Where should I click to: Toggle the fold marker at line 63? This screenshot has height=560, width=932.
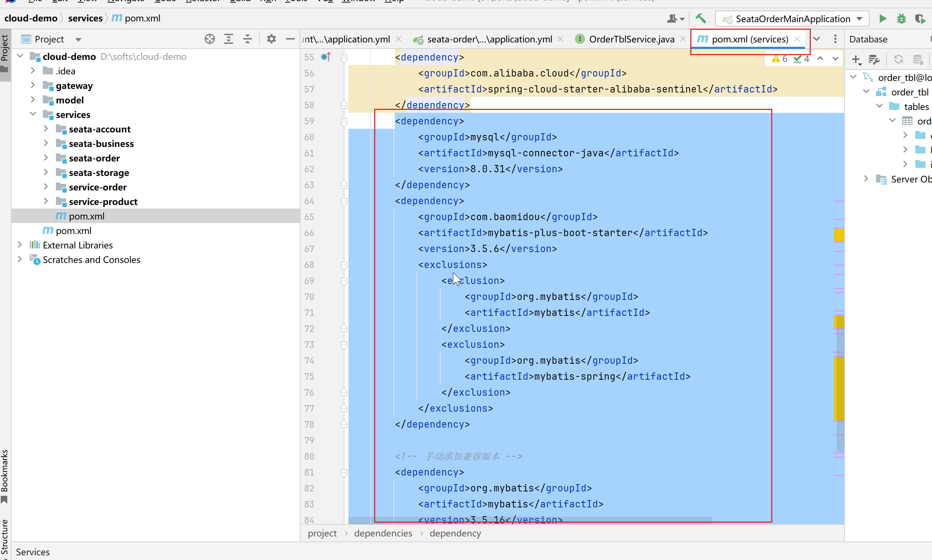coord(344,185)
